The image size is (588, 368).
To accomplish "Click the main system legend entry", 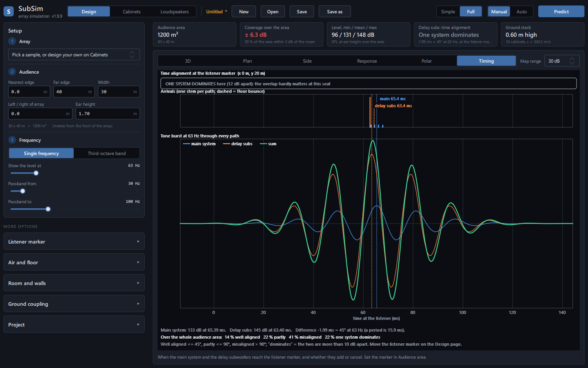I will click(x=199, y=144).
